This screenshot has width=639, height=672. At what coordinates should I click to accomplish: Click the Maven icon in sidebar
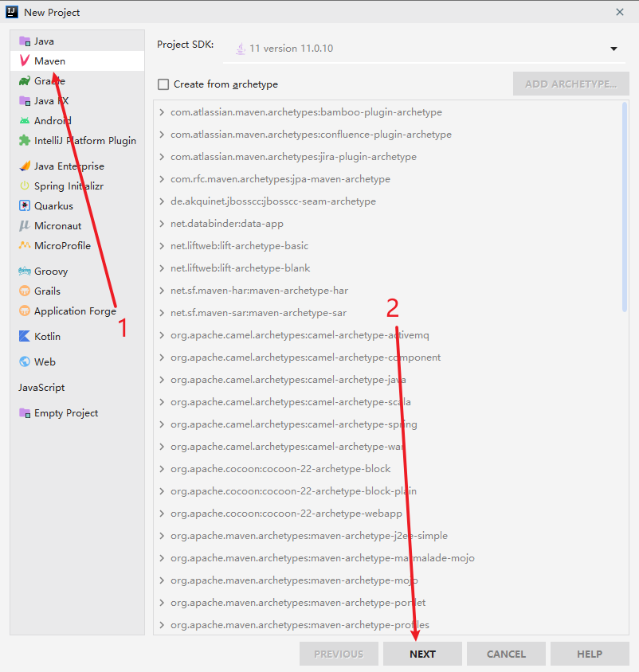tap(25, 61)
